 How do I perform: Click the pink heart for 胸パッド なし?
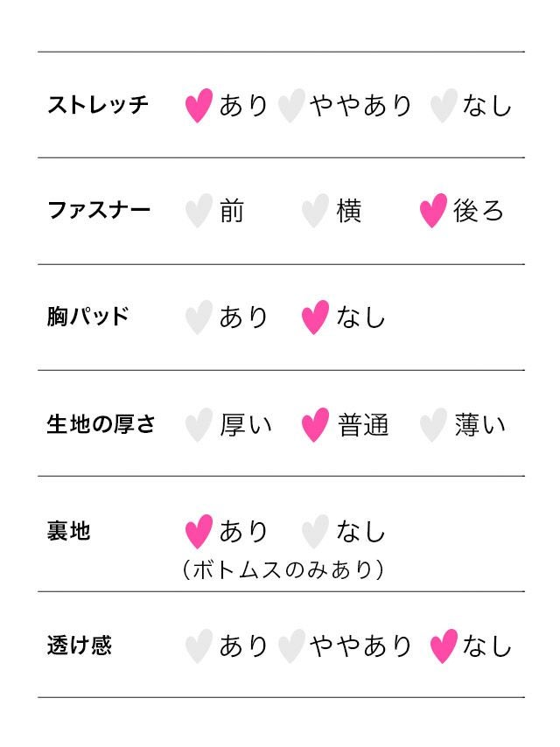point(315,318)
